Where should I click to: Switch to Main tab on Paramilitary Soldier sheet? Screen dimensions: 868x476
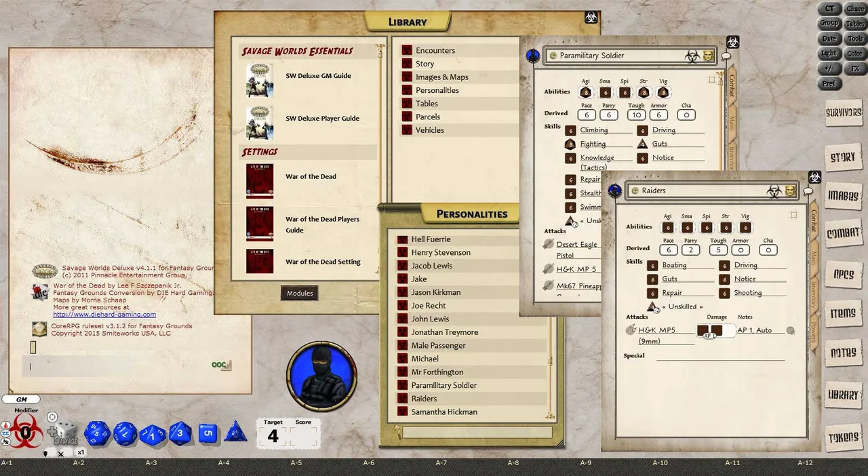click(731, 123)
